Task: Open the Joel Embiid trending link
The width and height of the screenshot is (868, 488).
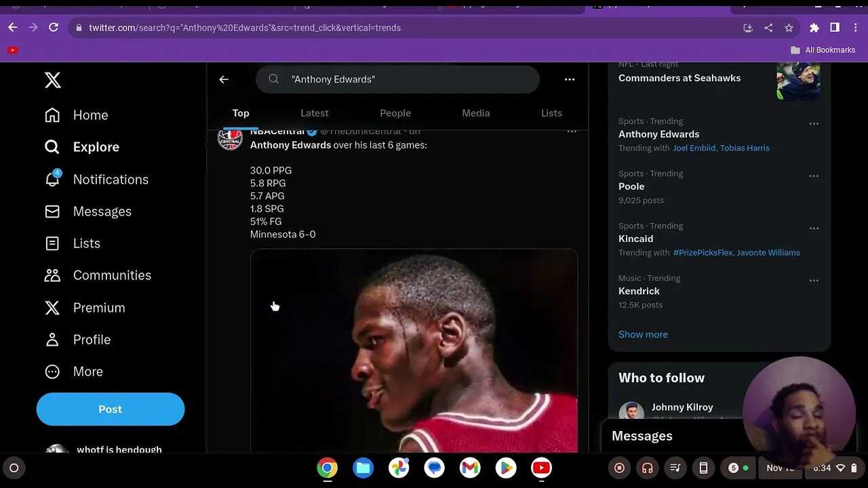Action: click(x=694, y=148)
